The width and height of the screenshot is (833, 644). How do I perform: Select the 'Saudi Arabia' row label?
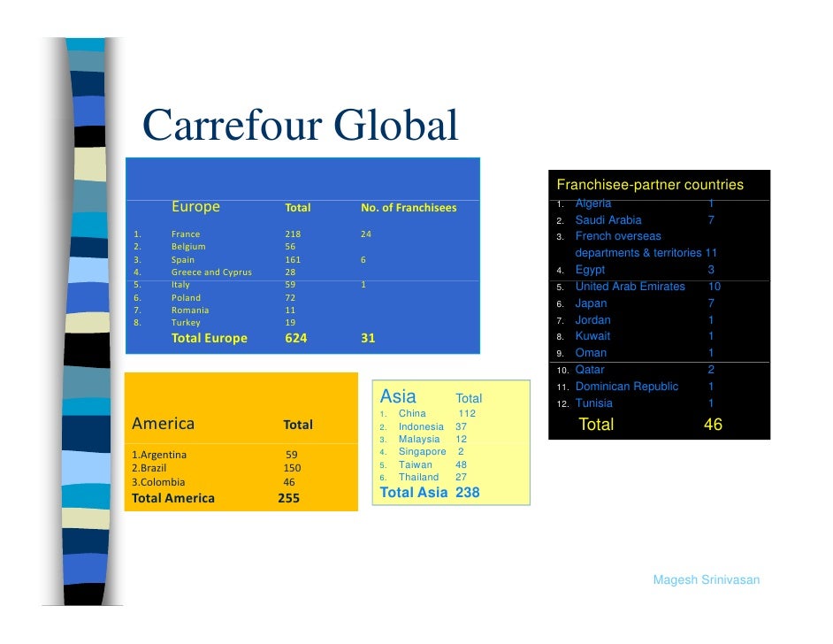coord(608,220)
